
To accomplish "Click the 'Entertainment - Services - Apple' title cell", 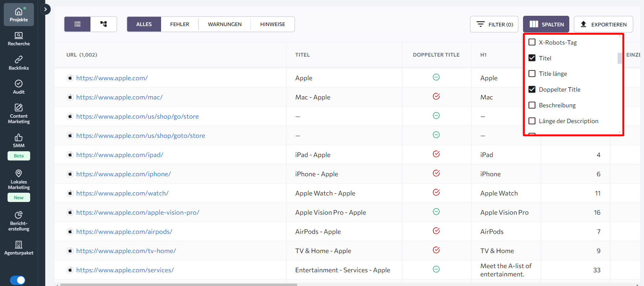I will (343, 270).
